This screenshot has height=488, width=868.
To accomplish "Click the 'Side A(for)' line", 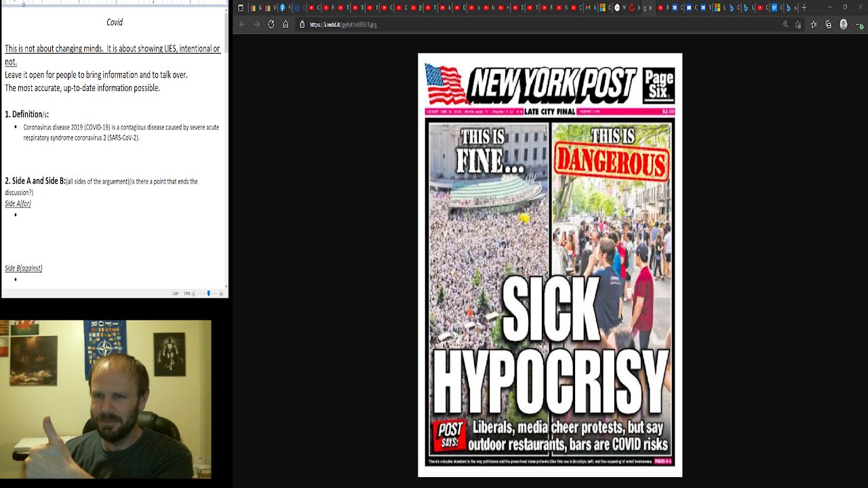I will click(x=18, y=203).
